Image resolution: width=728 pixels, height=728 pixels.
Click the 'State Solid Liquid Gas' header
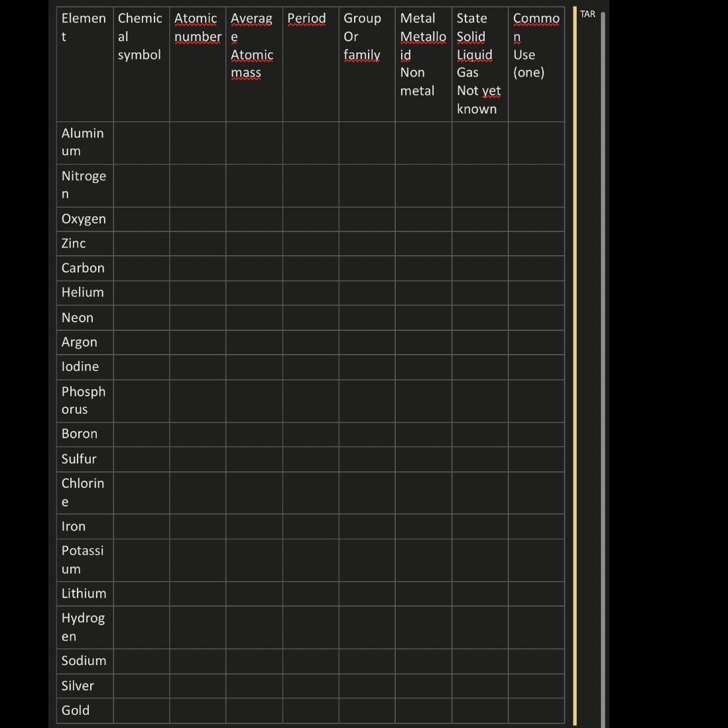pyautogui.click(x=480, y=64)
